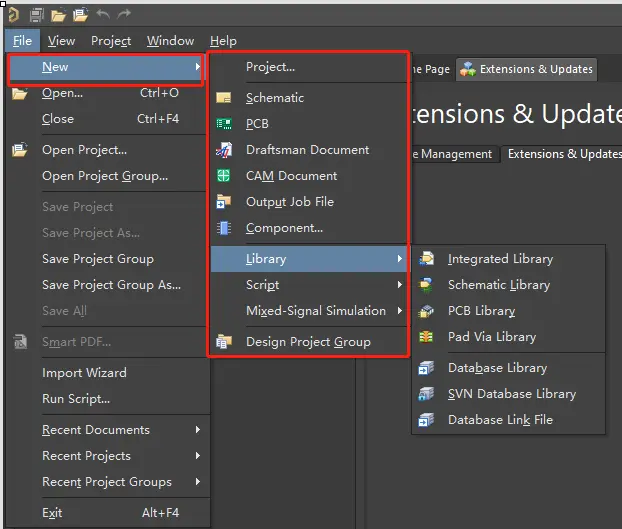The image size is (622, 529).
Task: Click the PCB Library label
Action: click(x=481, y=311)
